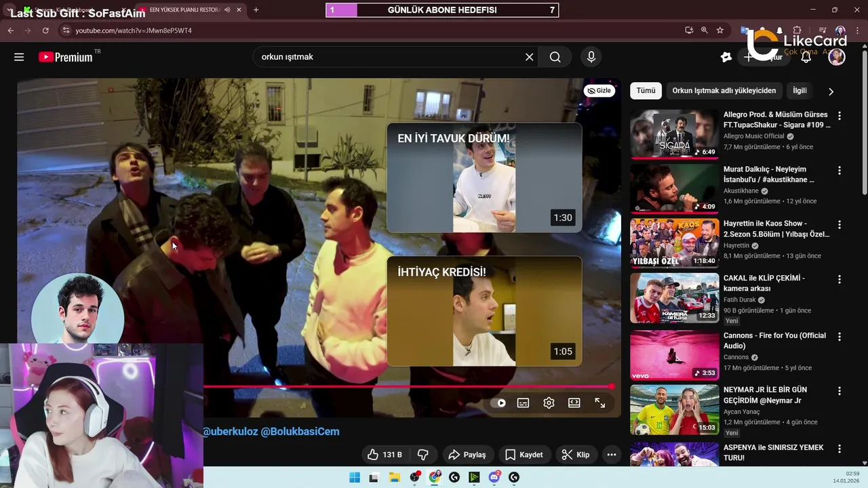868x488 pixels.
Task: Close the EN YÜKSEK PUANLI tab
Action: [x=239, y=10]
